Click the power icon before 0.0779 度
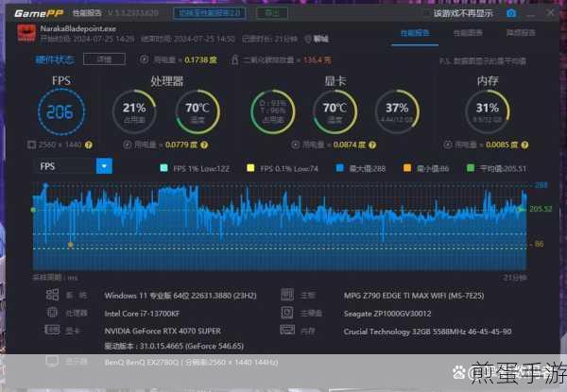 pos(127,145)
